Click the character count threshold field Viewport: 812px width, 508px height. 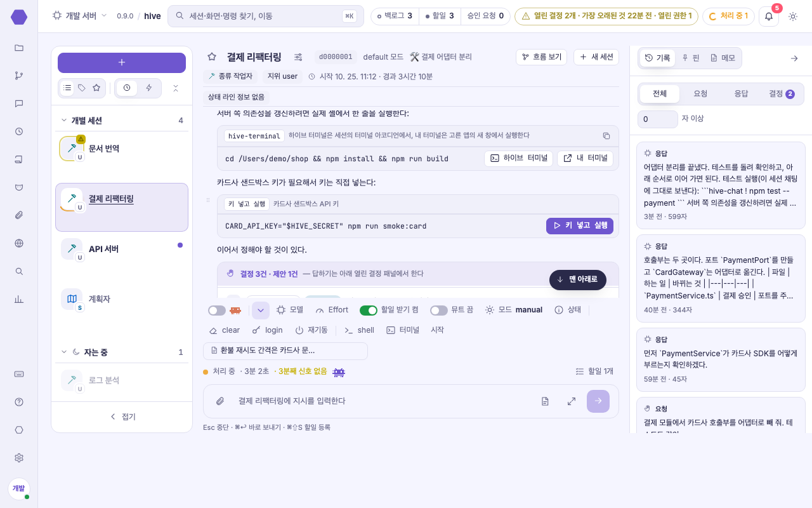pyautogui.click(x=658, y=119)
